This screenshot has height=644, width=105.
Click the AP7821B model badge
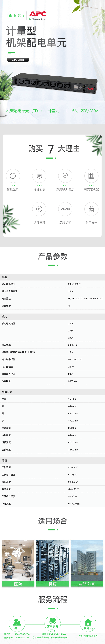18,60
